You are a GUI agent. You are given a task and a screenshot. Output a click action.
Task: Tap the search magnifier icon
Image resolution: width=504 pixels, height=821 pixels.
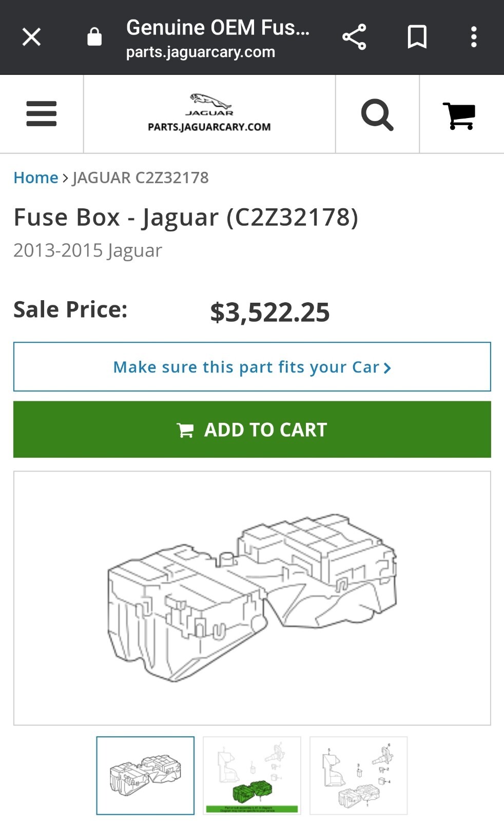click(377, 114)
